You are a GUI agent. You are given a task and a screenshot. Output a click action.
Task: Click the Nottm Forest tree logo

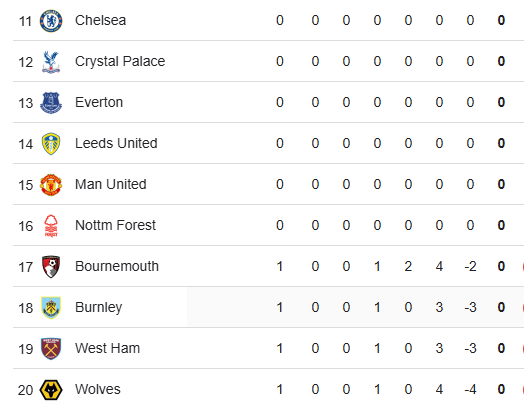pyautogui.click(x=51, y=226)
